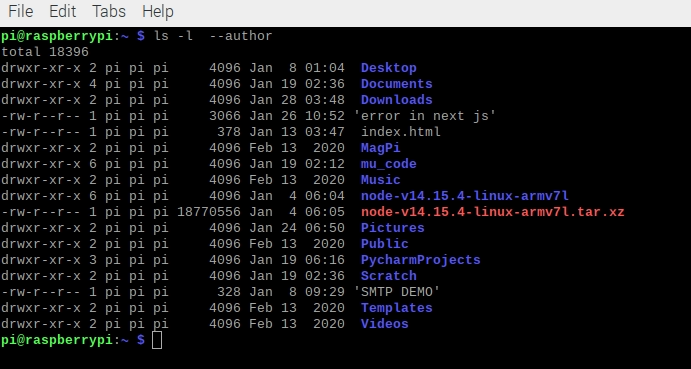Click the Jan 4 06:04 timestamp
The width and height of the screenshot is (691, 369).
point(297,196)
